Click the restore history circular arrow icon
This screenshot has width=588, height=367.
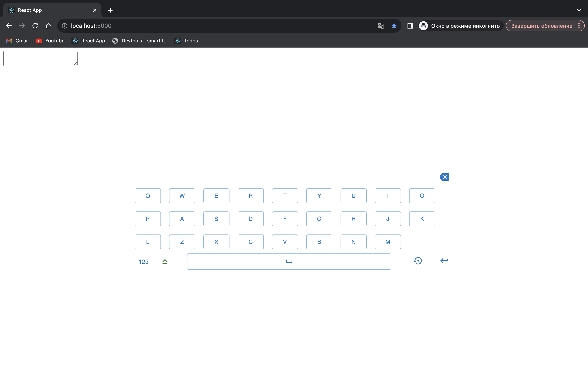(418, 261)
